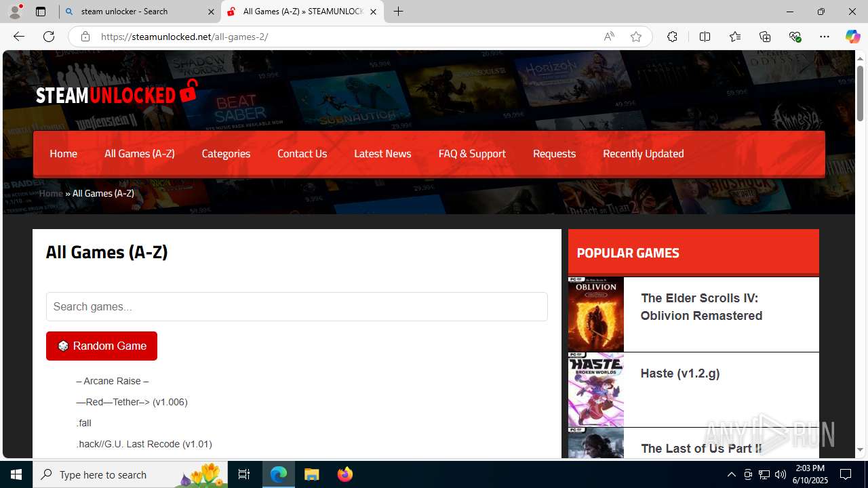Open Task View on taskbar
This screenshot has height=488, width=868.
(x=244, y=474)
